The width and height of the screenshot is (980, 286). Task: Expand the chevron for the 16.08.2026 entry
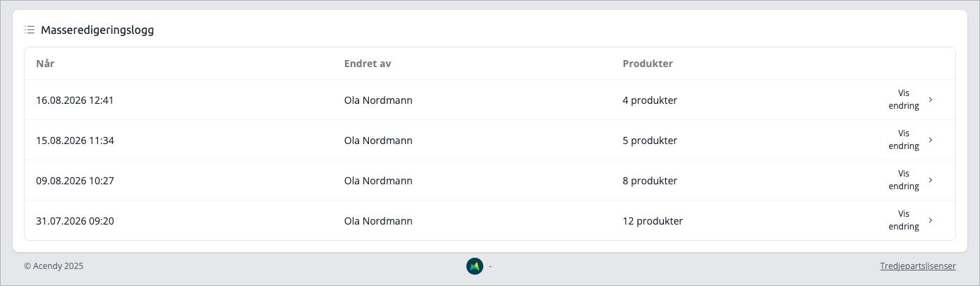[x=930, y=100]
